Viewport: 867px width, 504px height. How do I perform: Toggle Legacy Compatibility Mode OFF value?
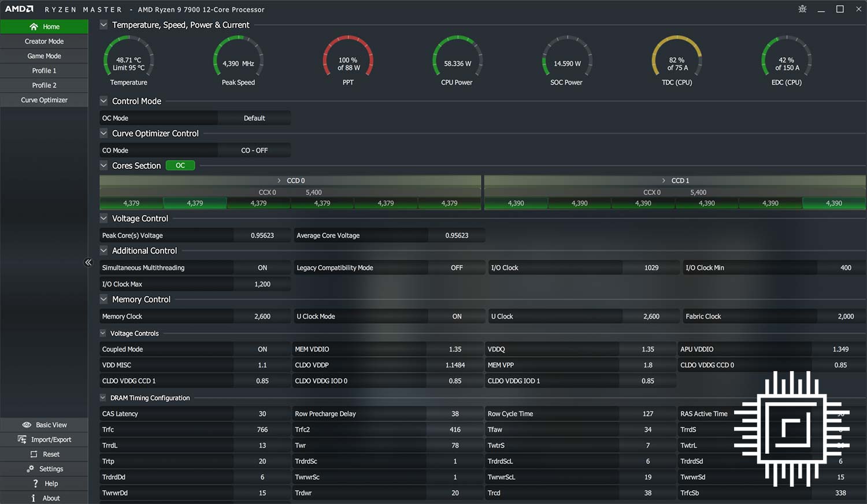click(457, 268)
